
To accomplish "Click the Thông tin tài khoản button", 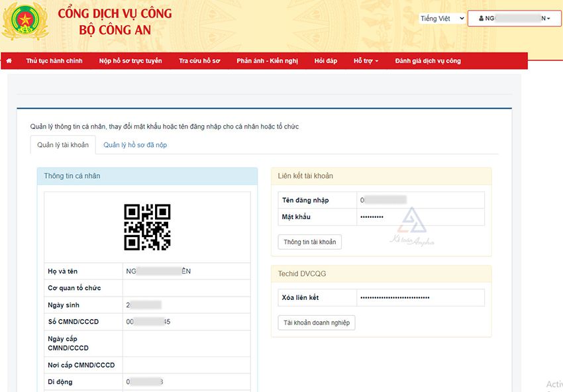I will click(x=309, y=242).
